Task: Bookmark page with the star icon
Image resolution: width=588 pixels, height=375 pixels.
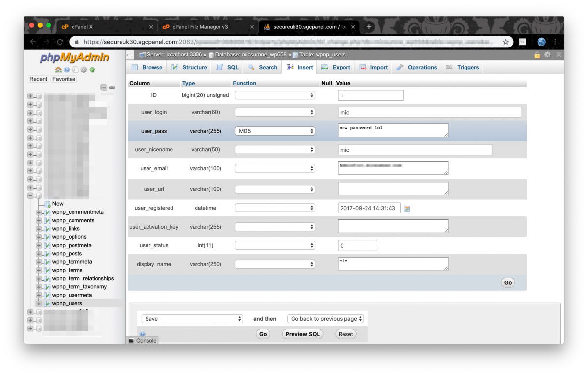Action: click(505, 42)
